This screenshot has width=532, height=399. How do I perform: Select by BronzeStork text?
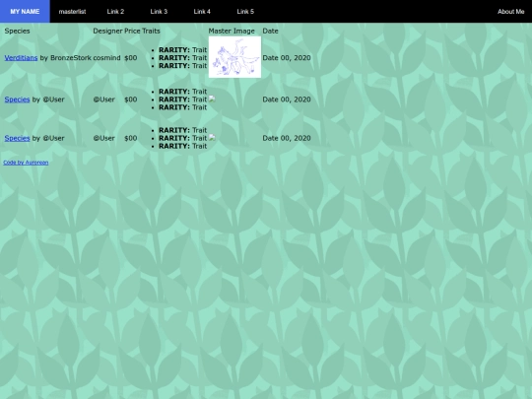point(66,58)
